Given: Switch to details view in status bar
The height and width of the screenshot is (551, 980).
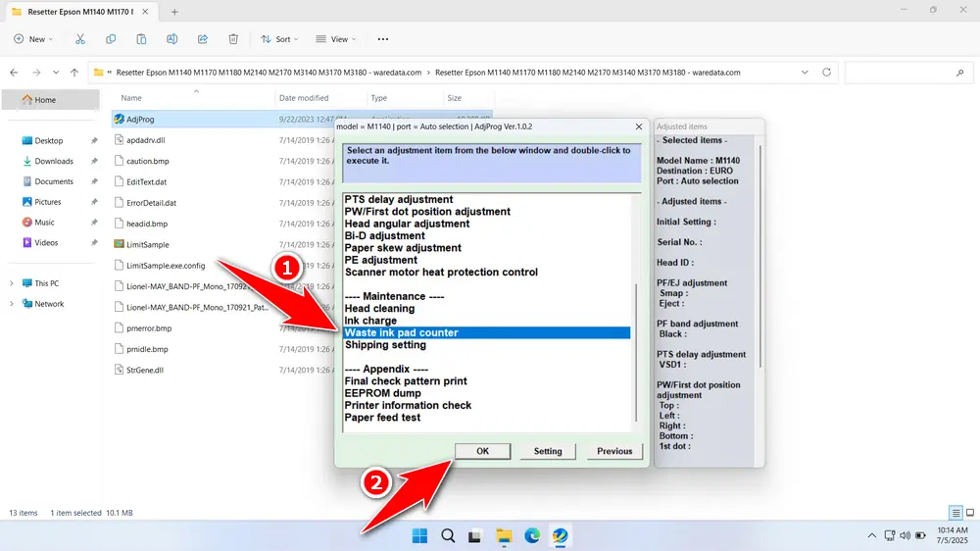Looking at the screenshot, I should [x=955, y=513].
